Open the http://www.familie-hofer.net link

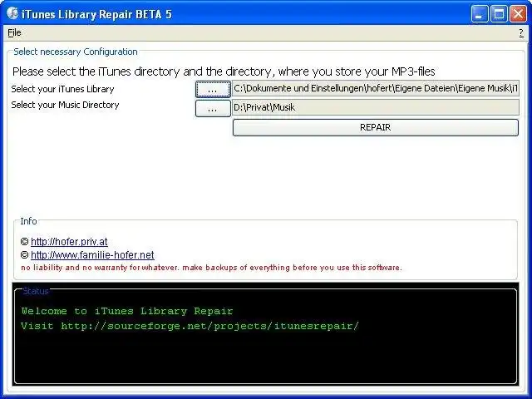tap(92, 255)
